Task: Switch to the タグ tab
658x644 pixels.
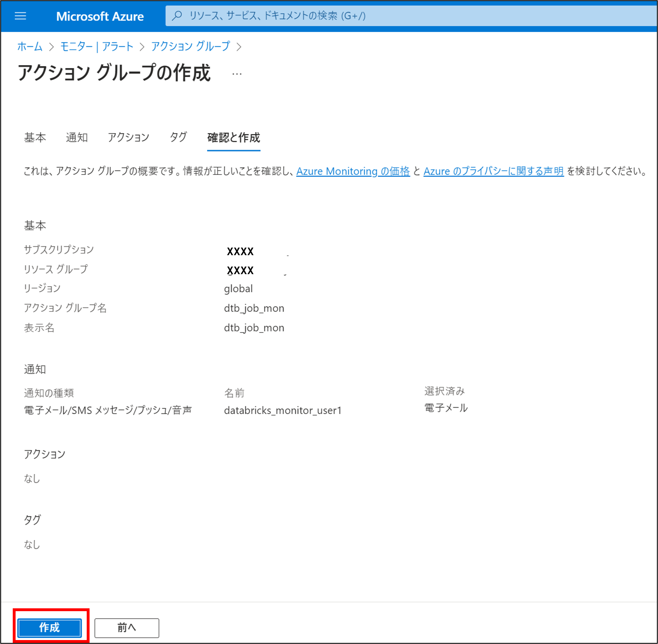Action: (178, 137)
